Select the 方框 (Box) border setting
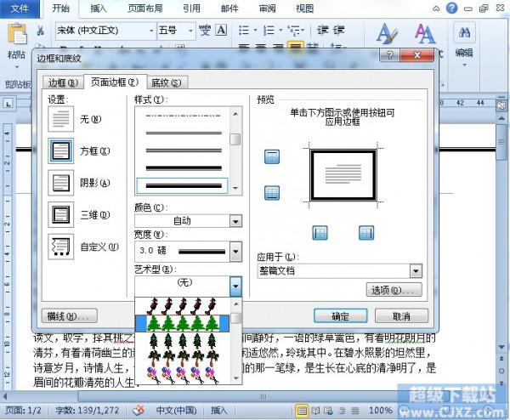Viewport: 510px width, 420px height. (61, 150)
